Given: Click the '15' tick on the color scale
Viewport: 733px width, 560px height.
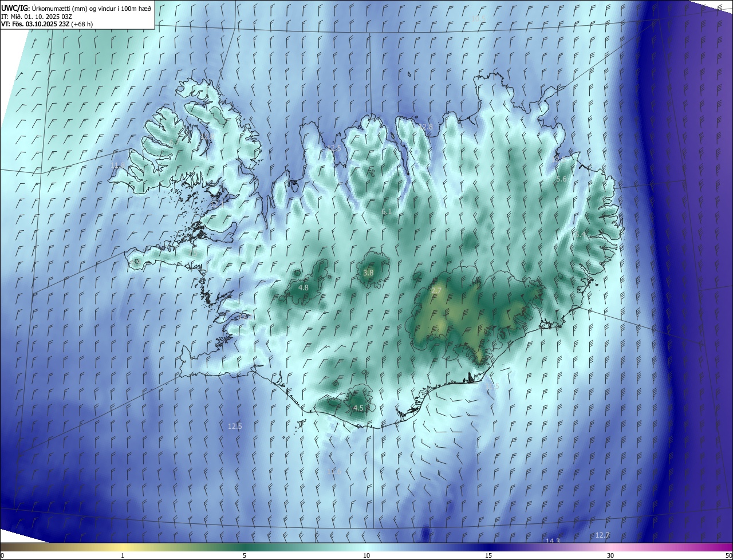Looking at the screenshot, I should coord(488,556).
